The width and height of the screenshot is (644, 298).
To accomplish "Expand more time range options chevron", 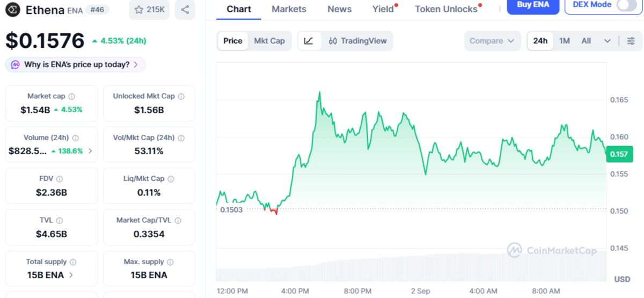I will click(608, 41).
